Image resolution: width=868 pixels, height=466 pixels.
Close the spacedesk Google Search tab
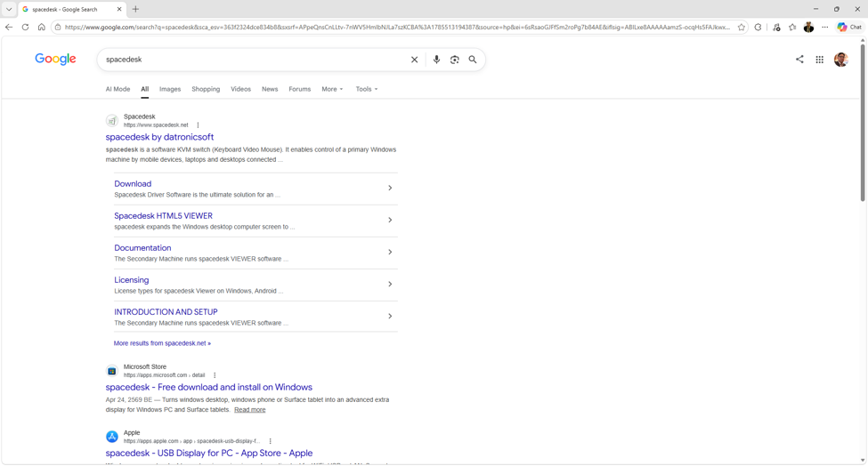(x=119, y=10)
